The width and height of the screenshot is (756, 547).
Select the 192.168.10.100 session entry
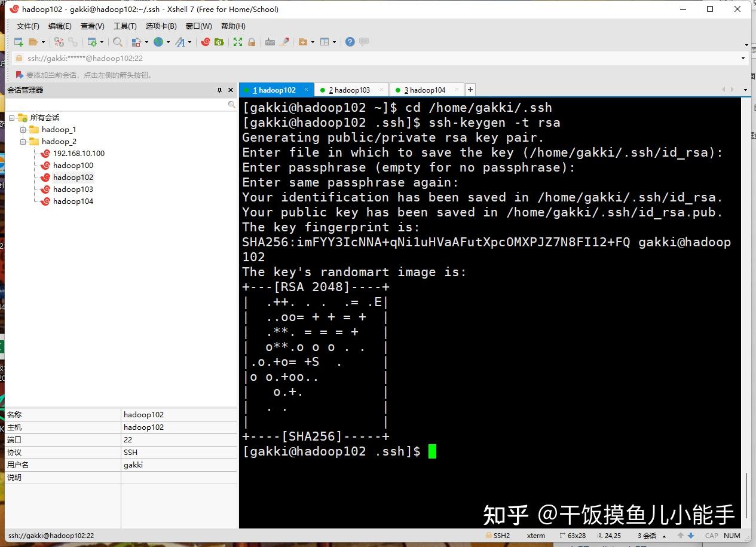[x=78, y=153]
